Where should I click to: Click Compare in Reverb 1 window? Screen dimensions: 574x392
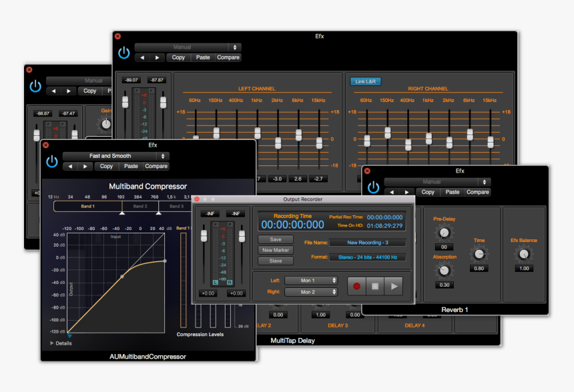click(x=477, y=192)
